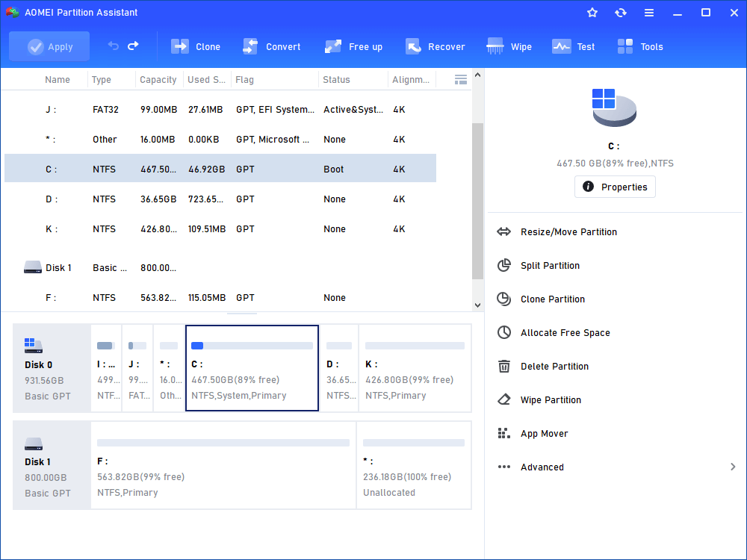Image resolution: width=747 pixels, height=560 pixels.
Task: Select the *: Other 16.00MB row
Action: click(220, 140)
